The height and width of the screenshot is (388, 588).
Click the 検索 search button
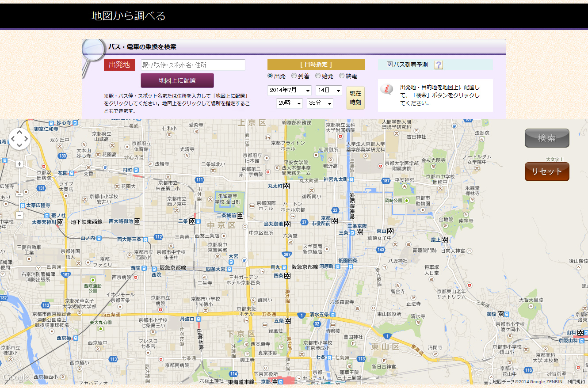tap(547, 138)
